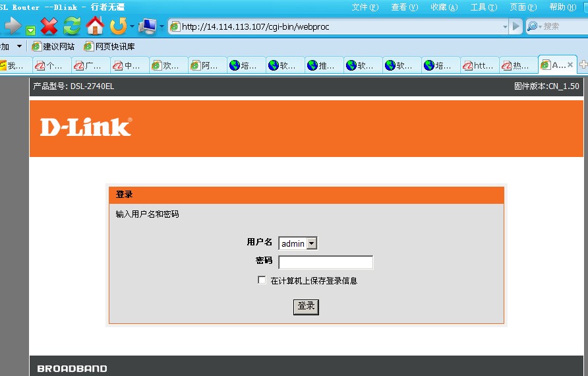Click the red Stop loading icon
Viewport: 588px width, 376px height.
point(49,26)
